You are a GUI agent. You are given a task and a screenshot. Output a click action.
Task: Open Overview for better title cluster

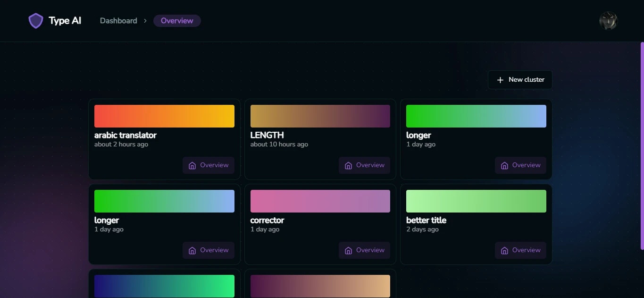coord(521,250)
